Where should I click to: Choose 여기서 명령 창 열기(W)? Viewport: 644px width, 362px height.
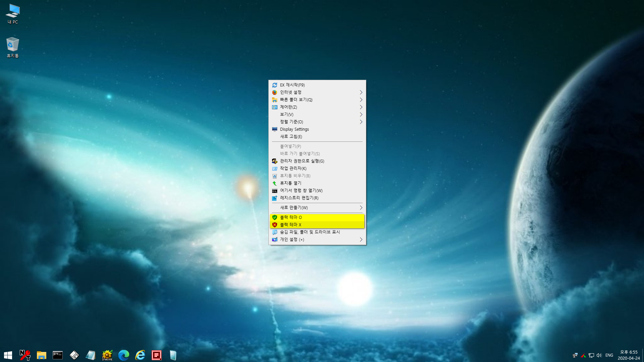tap(317, 191)
